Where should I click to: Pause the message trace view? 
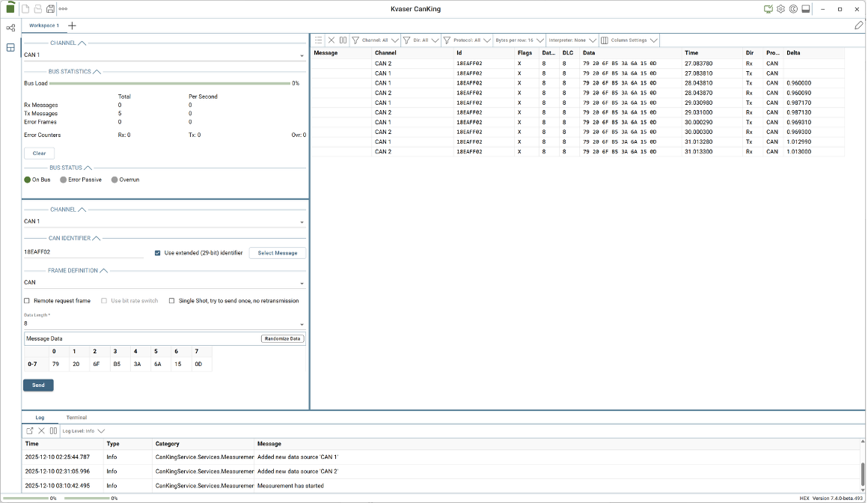343,40
